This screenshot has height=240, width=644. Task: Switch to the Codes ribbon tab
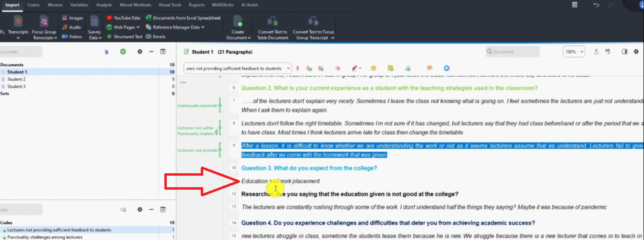(33, 5)
